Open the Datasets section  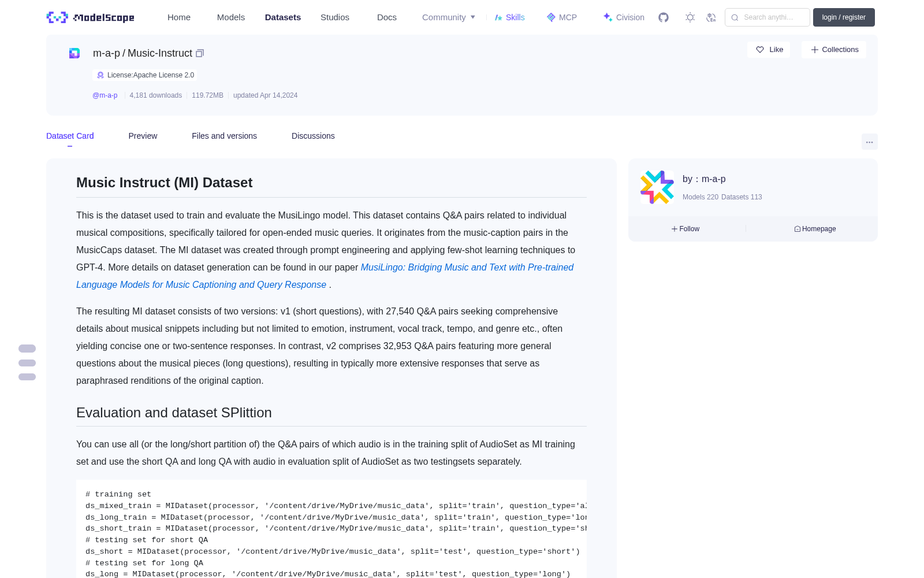[x=283, y=17]
